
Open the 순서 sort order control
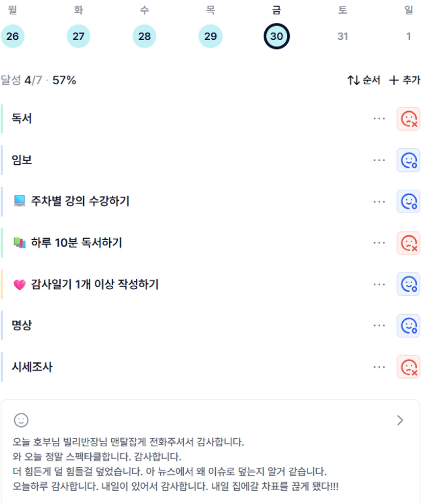364,80
